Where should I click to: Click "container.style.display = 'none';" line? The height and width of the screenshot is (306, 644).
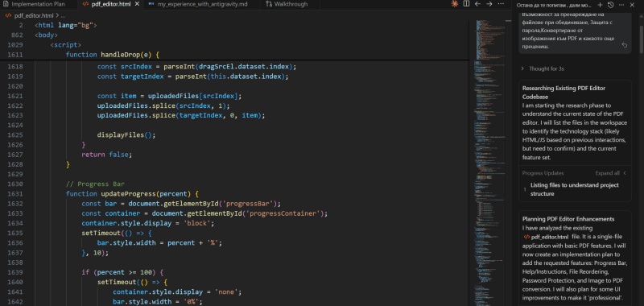click(177, 292)
